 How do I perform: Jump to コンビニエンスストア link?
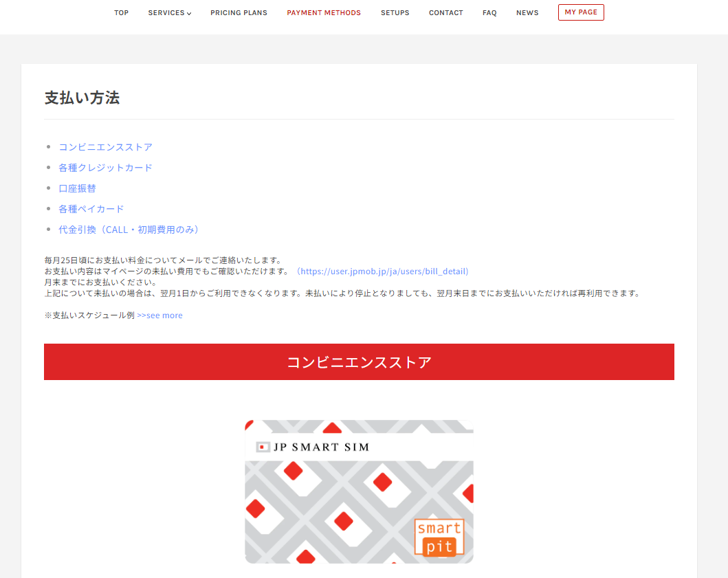pyautogui.click(x=105, y=147)
